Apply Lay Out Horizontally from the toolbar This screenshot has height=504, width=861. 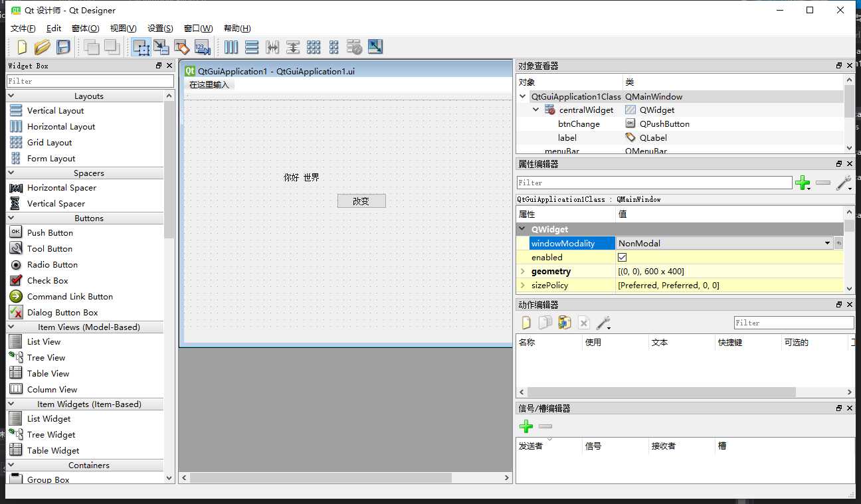point(231,47)
